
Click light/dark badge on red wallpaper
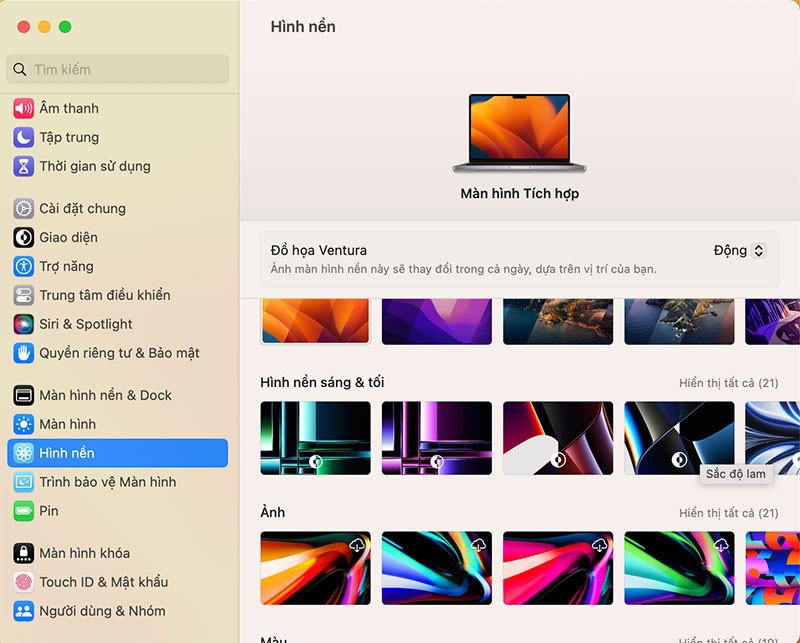coord(558,460)
